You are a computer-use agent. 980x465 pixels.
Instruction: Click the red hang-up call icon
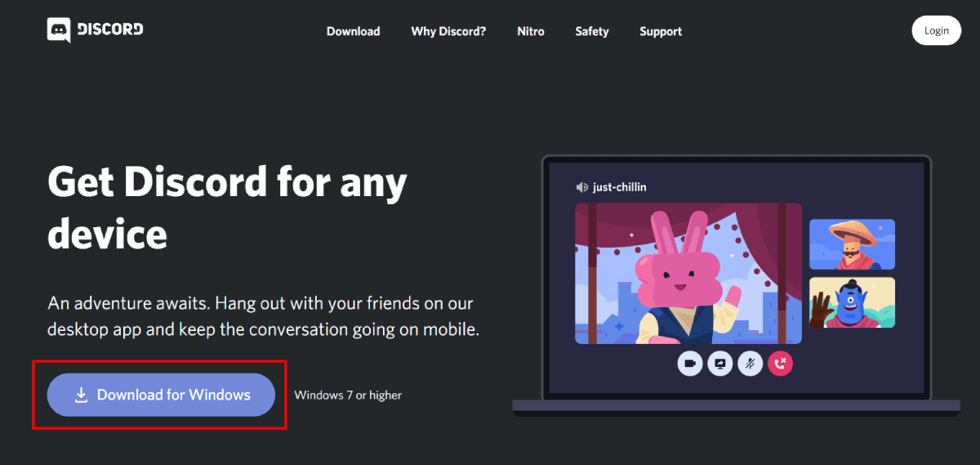781,364
